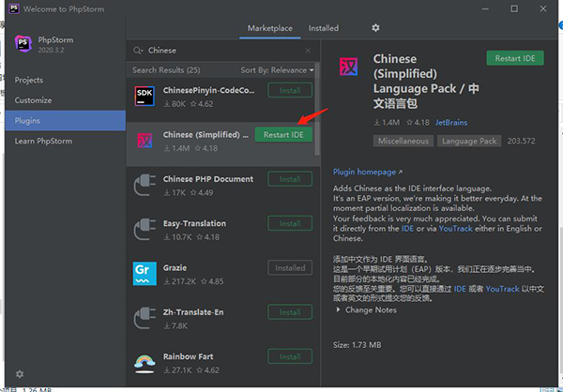Open the IDE link in Chinese description
The height and width of the screenshot is (392, 563).
click(x=460, y=289)
